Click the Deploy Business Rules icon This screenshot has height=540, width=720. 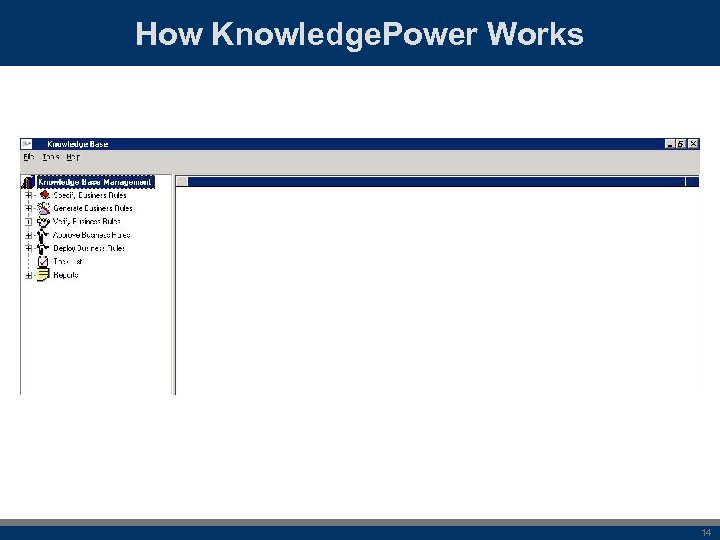pos(43,249)
